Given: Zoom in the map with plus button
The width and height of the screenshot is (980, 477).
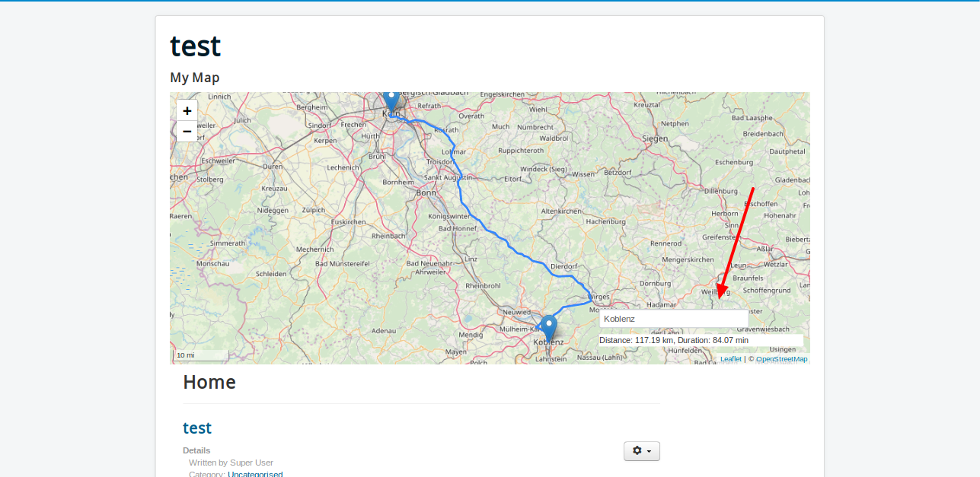Looking at the screenshot, I should [x=187, y=110].
